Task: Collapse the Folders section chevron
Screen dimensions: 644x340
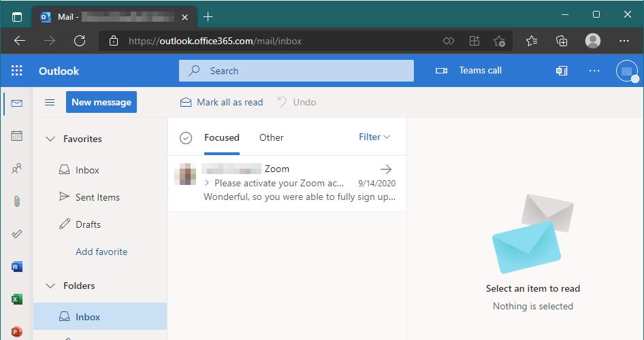Action: click(50, 286)
